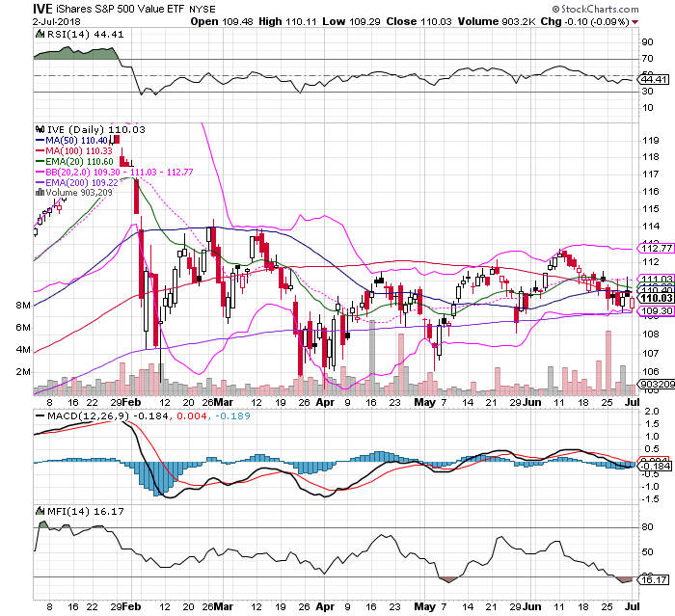The image size is (675, 616).
Task: Click the 70 level label on RSI axis
Action: [x=647, y=58]
